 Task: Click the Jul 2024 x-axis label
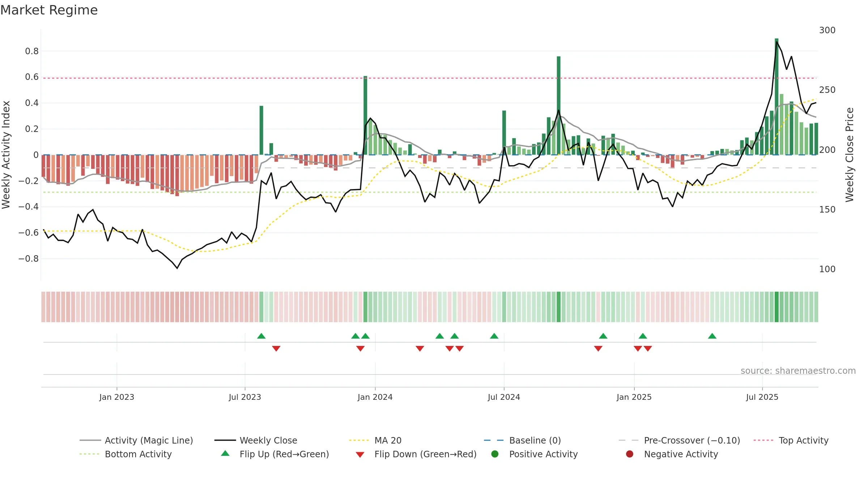pyautogui.click(x=504, y=397)
